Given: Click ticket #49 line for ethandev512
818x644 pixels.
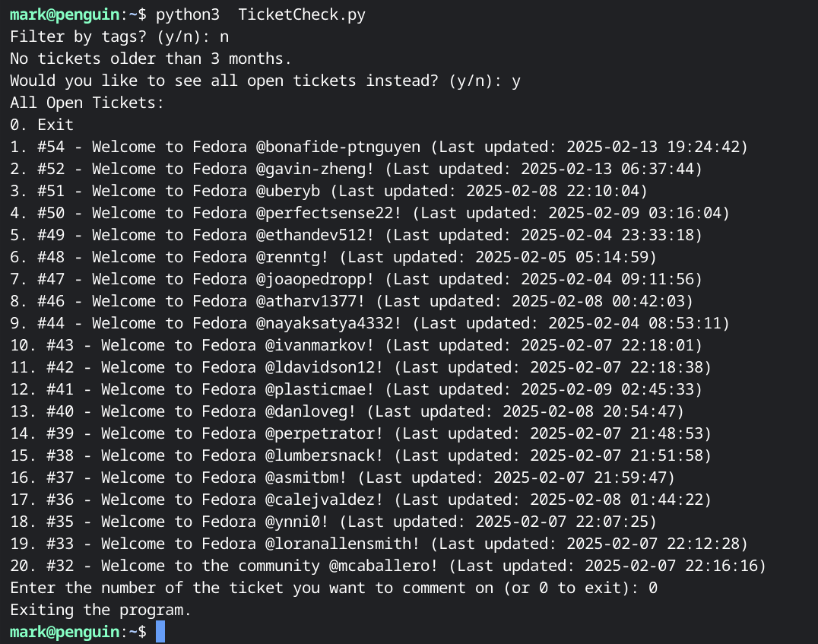Looking at the screenshot, I should [x=357, y=235].
